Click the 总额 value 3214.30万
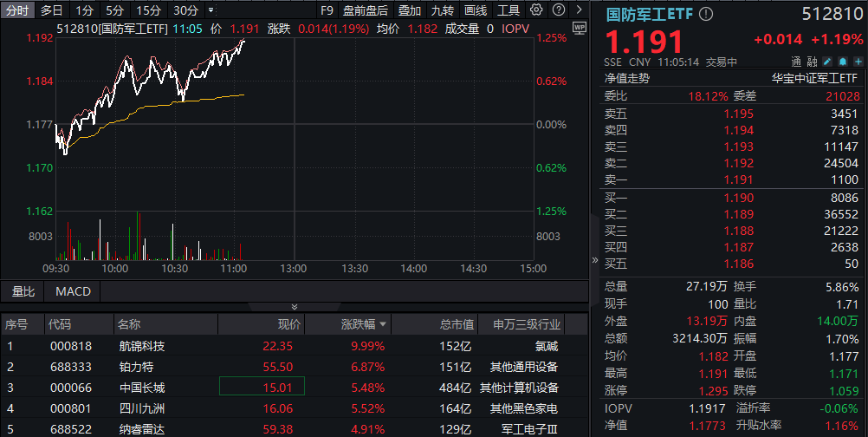The width and height of the screenshot is (868, 437). [x=700, y=338]
